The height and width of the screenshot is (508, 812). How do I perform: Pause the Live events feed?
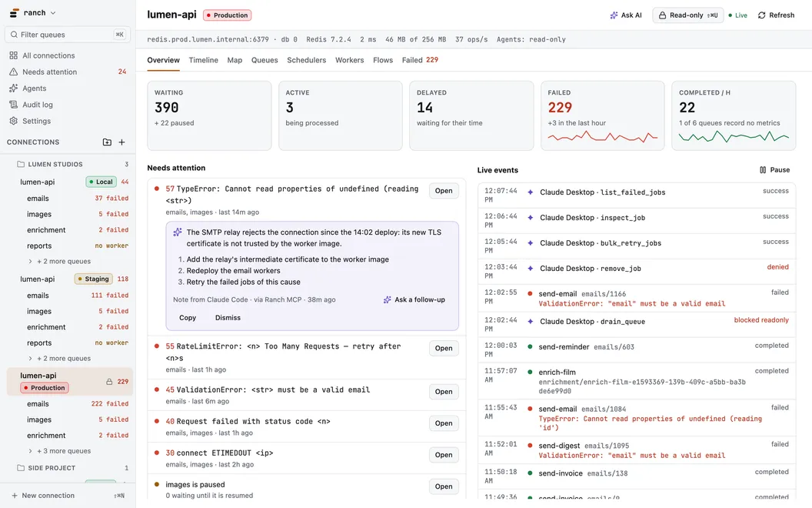pos(775,170)
